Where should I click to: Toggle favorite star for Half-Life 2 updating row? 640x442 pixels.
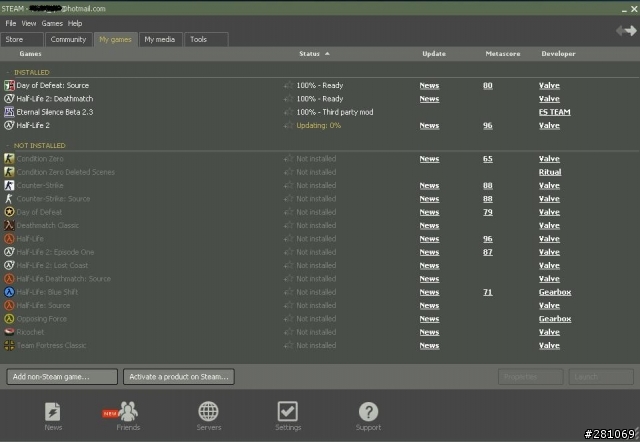point(289,125)
